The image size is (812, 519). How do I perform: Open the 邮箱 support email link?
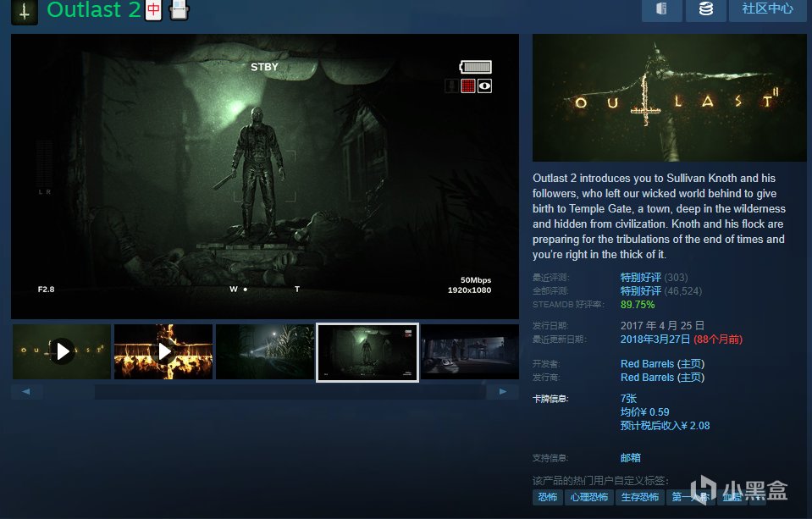(630, 458)
